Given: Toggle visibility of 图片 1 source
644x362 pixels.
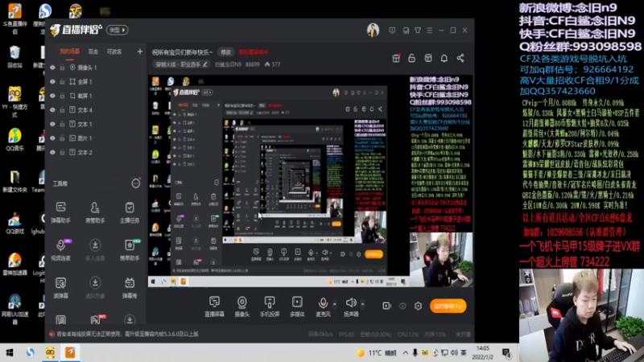Looking at the screenshot, I should click(x=52, y=138).
